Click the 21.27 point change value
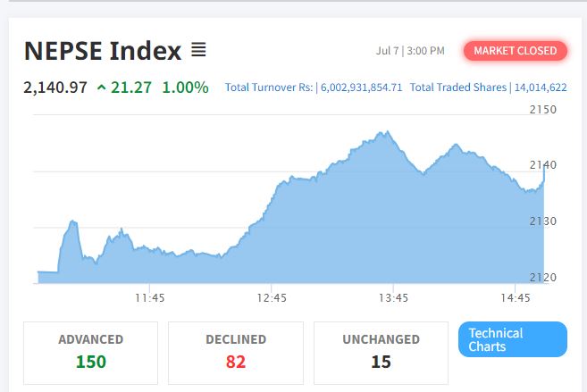This screenshot has height=392, width=587. (131, 88)
